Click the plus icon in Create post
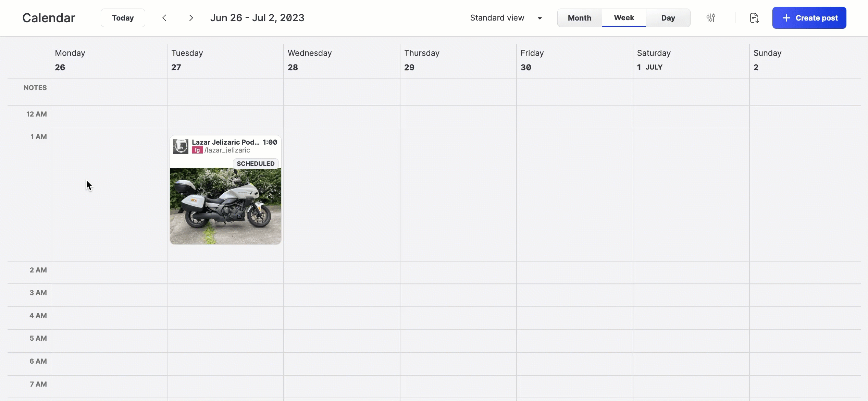Image resolution: width=868 pixels, height=401 pixels. click(786, 18)
